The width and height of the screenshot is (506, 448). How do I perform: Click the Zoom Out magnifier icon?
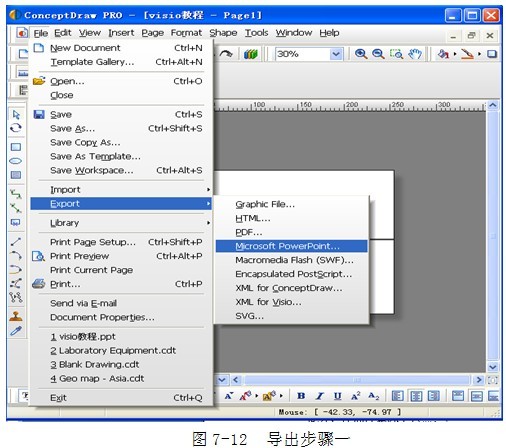click(378, 54)
